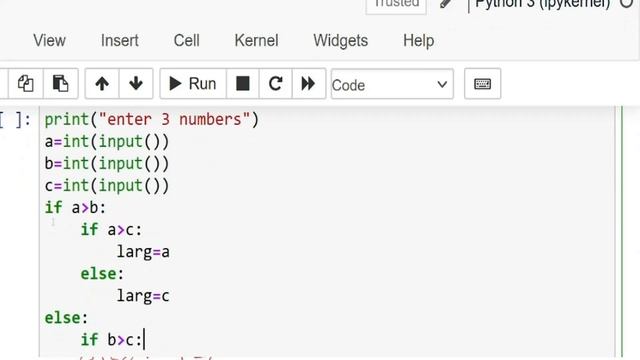The width and height of the screenshot is (640, 360).
Task: Click the 'larg=a' code line
Action: [143, 252]
